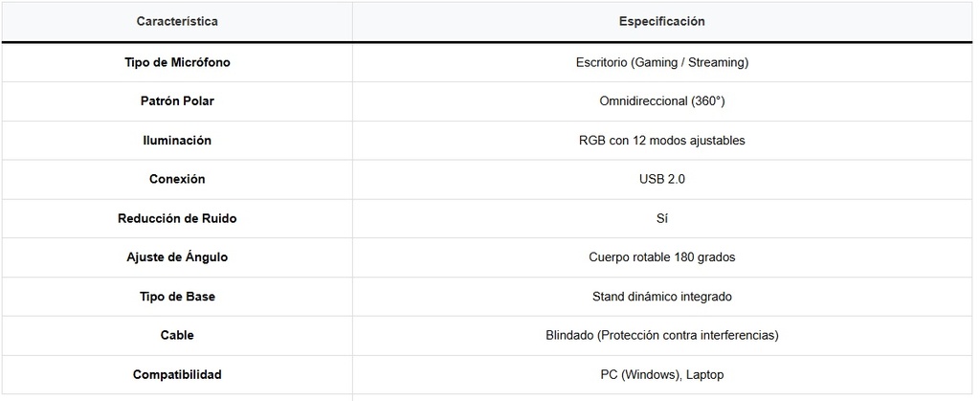Click the PC (Windows), Laptop value
The image size is (980, 401).
click(661, 374)
